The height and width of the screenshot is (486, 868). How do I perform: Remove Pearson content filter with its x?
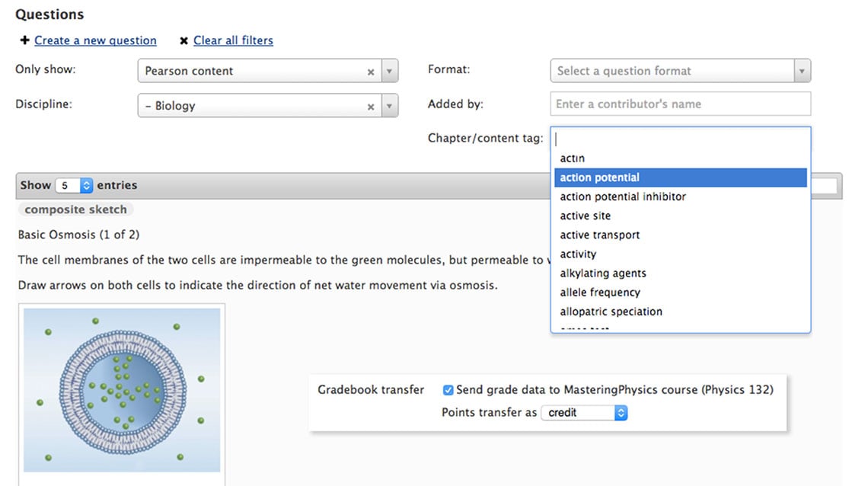(371, 72)
